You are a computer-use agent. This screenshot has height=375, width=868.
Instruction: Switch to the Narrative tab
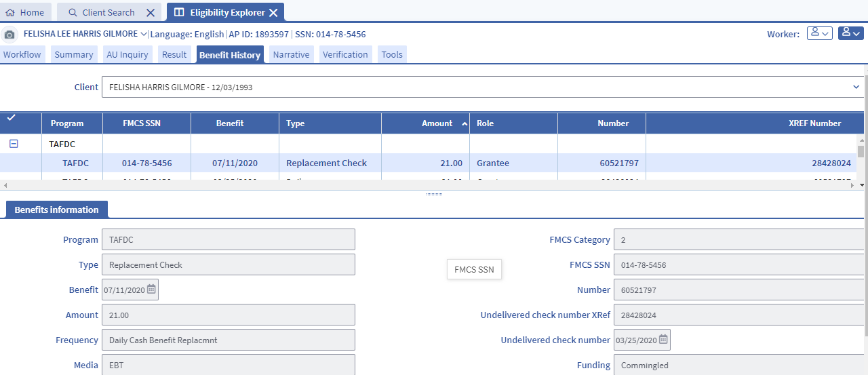coord(291,54)
